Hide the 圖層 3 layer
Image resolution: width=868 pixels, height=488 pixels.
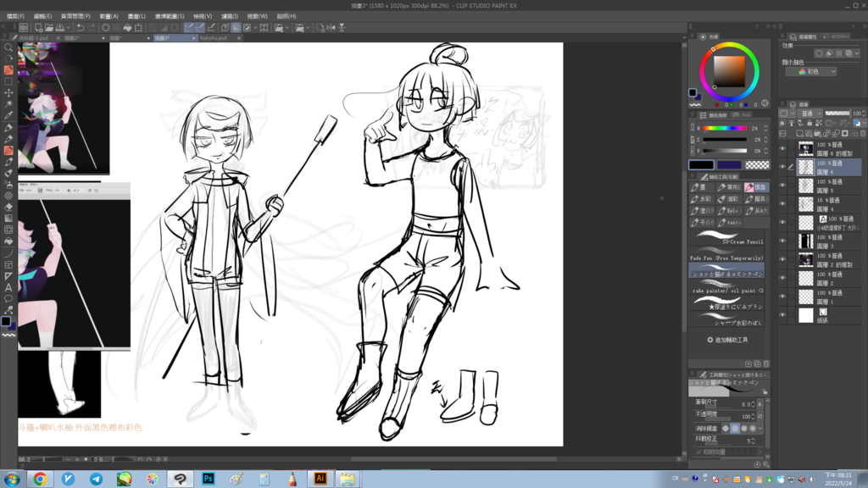point(782,241)
